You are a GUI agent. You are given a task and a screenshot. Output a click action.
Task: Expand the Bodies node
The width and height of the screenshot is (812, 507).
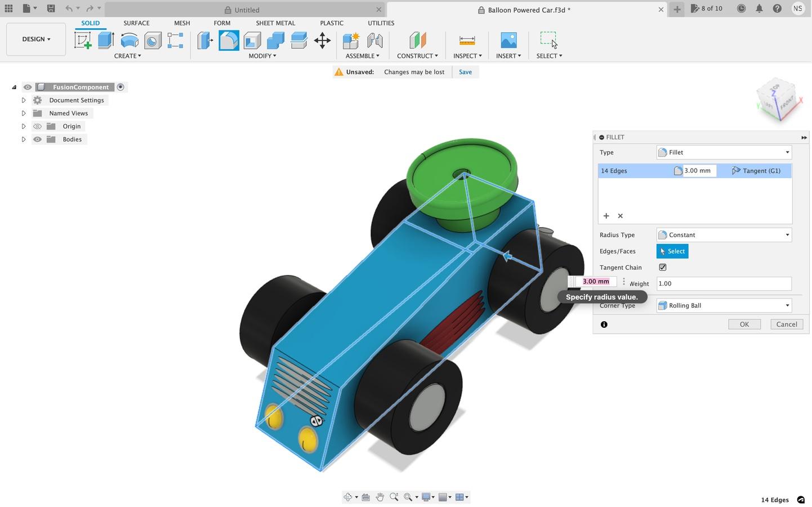pos(24,139)
